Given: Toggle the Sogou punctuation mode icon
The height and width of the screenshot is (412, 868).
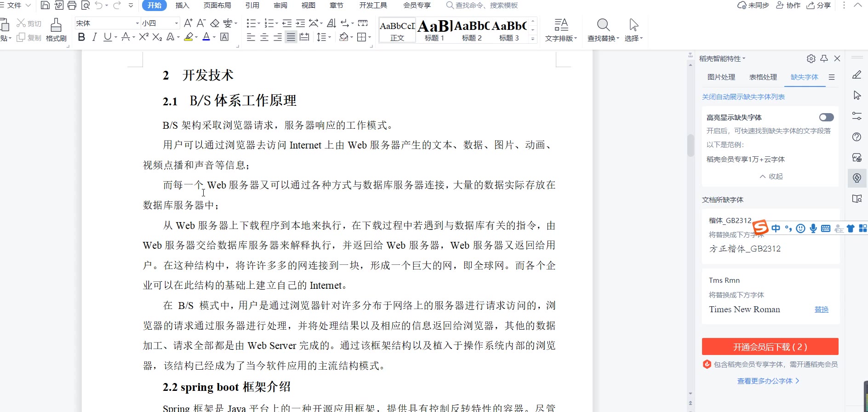Looking at the screenshot, I should tap(788, 229).
